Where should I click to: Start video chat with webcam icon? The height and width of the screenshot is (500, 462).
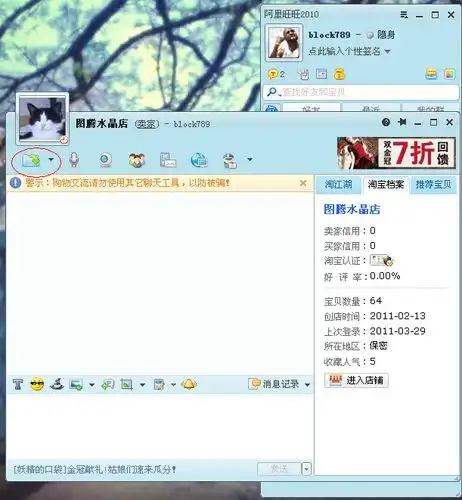point(105,160)
